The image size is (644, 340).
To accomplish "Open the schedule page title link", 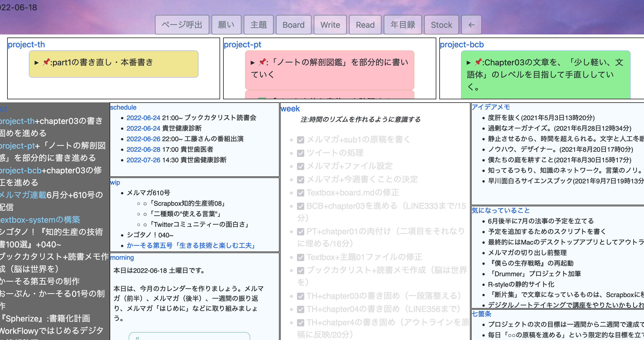I will (x=123, y=107).
